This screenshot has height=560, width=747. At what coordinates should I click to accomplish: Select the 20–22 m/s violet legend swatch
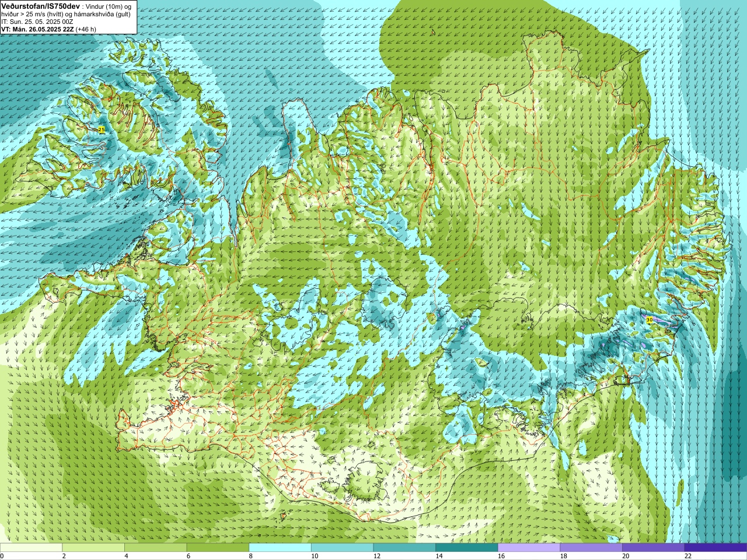pyautogui.click(x=653, y=548)
